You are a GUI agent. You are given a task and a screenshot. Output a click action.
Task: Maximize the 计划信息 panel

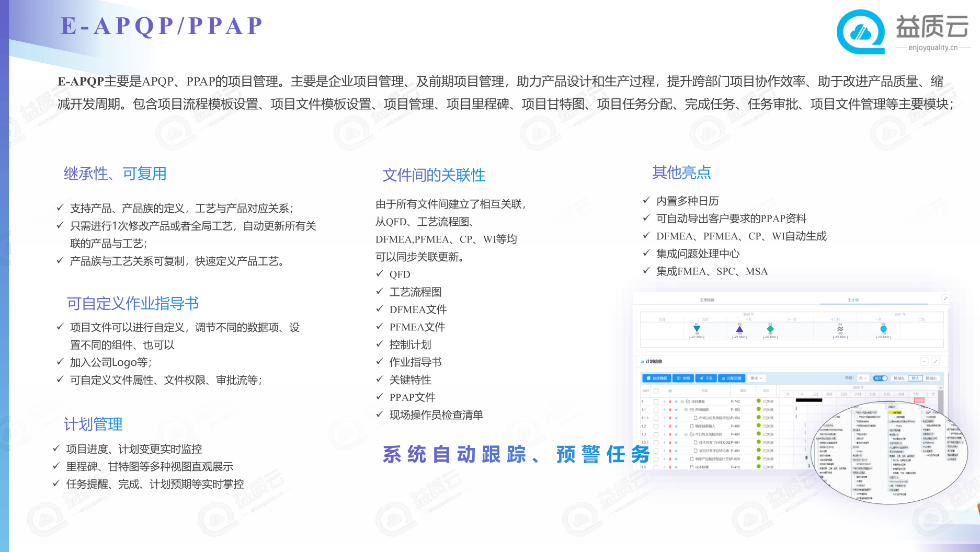click(936, 362)
